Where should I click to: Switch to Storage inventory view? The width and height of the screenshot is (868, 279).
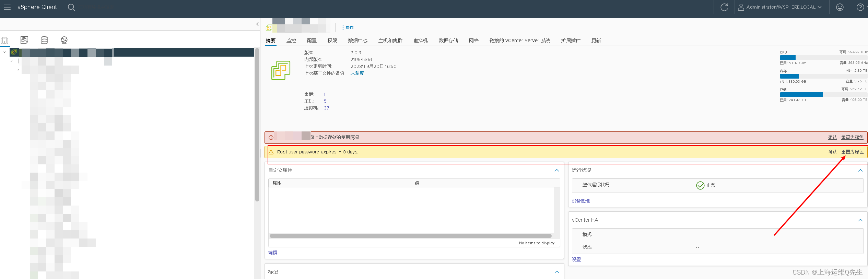tap(44, 40)
